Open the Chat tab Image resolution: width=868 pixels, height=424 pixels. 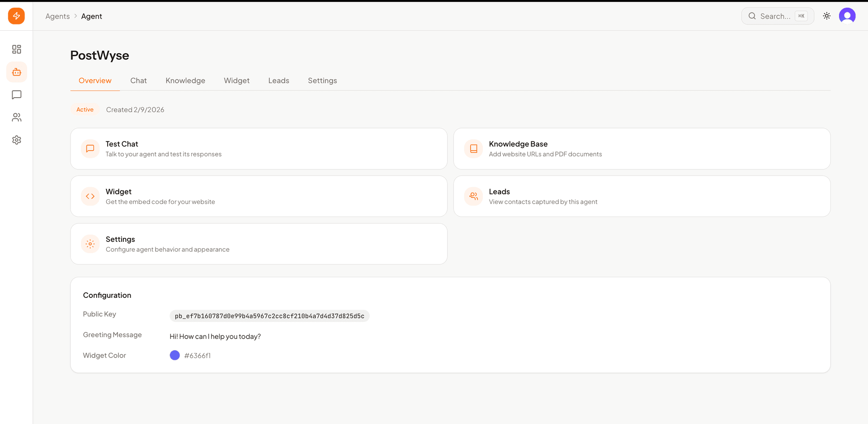(138, 80)
